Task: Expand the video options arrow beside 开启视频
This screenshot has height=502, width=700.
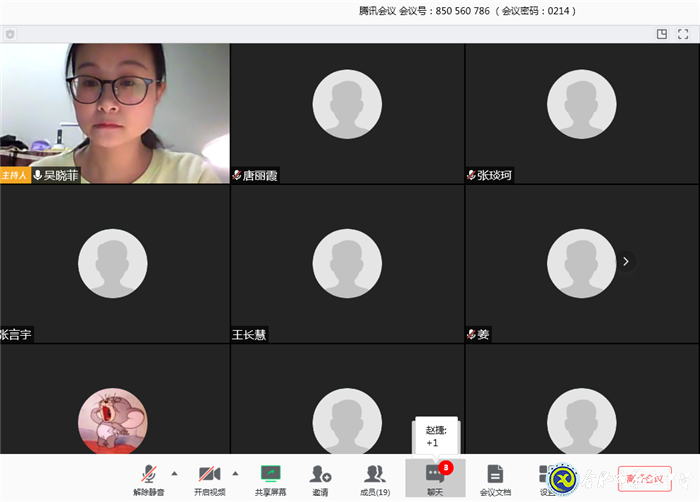Action: coord(236,473)
